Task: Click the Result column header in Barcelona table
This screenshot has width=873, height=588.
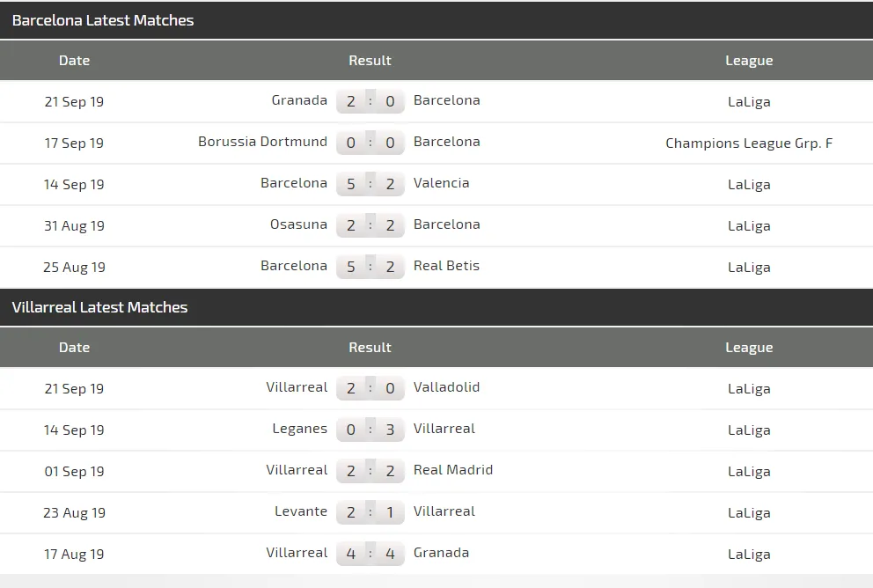Action: (x=370, y=61)
